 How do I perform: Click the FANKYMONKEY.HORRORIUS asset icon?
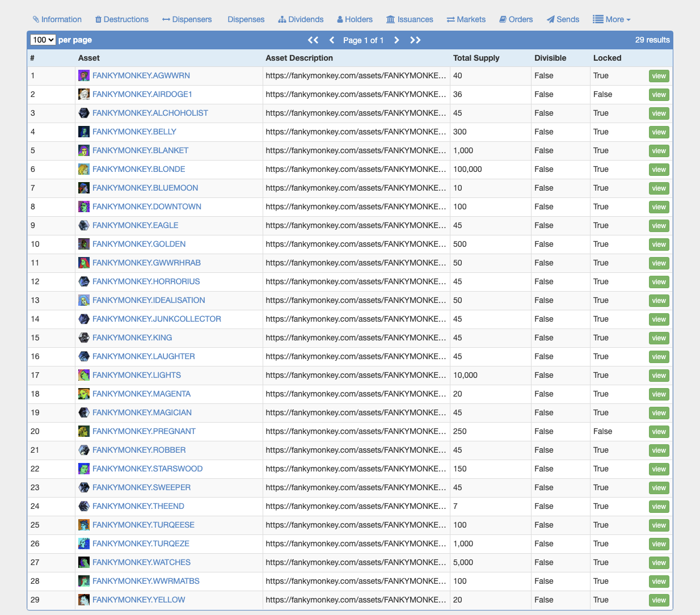(84, 282)
